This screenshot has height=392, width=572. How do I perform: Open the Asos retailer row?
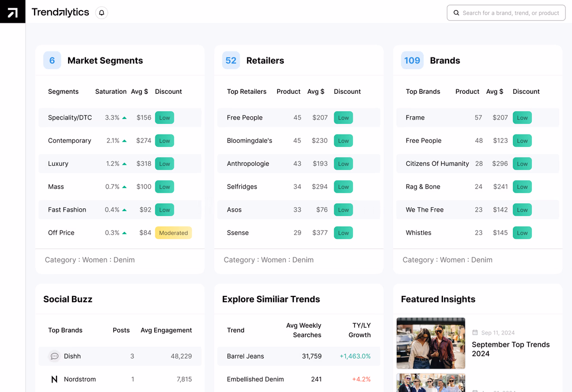point(298,209)
